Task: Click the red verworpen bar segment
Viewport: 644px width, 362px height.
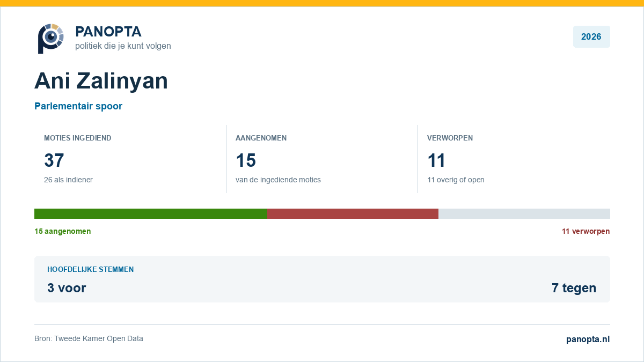Action: 353,213
